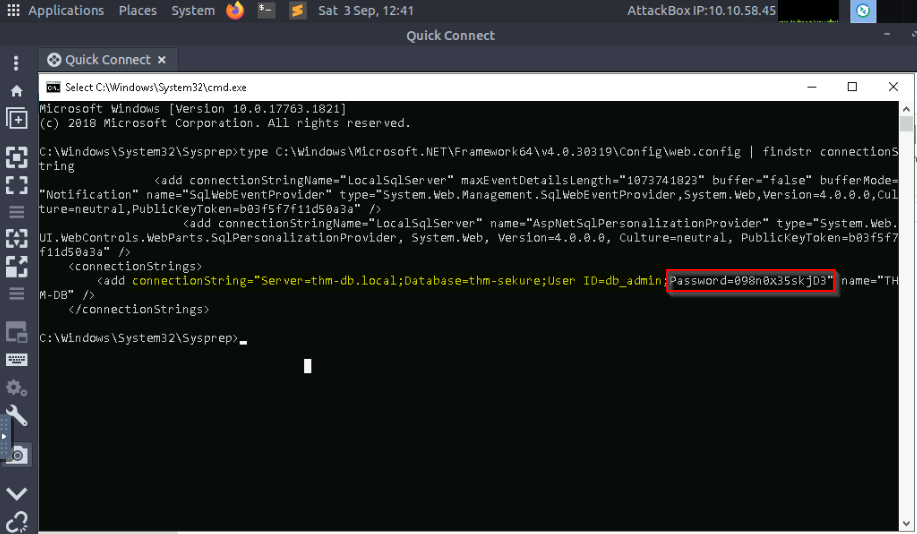Screen dimensions: 917x534
Task: Launch Sublime Text from the top panel
Action: point(298,10)
